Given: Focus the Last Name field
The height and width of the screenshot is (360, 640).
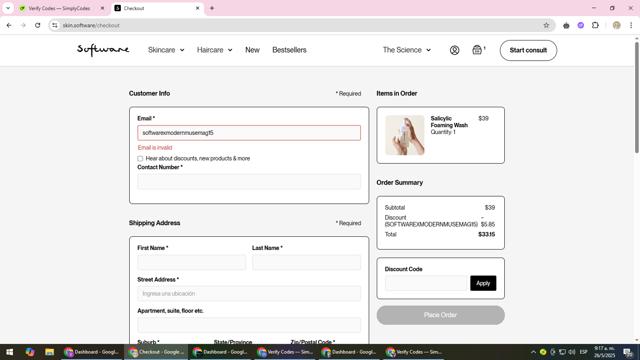Looking at the screenshot, I should pos(307,262).
